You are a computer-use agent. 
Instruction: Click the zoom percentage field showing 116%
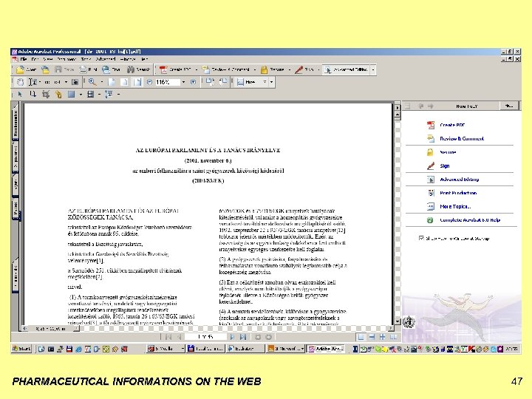click(167, 82)
